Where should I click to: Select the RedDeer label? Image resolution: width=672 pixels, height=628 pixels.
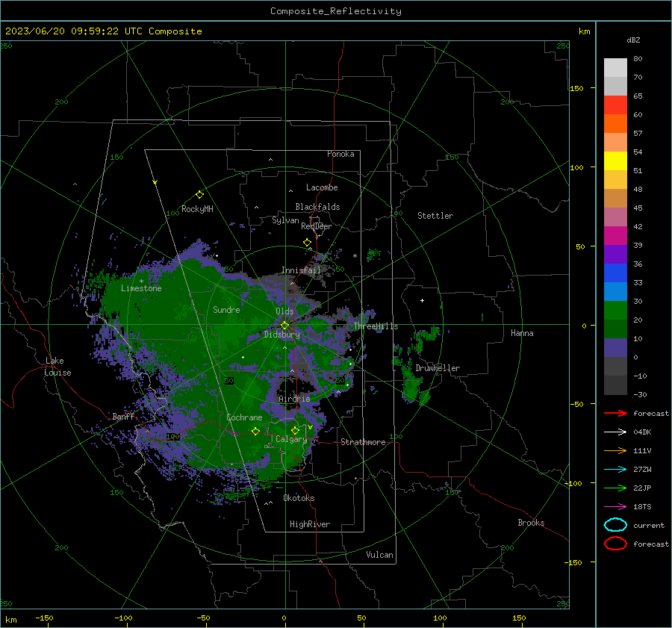(x=317, y=226)
